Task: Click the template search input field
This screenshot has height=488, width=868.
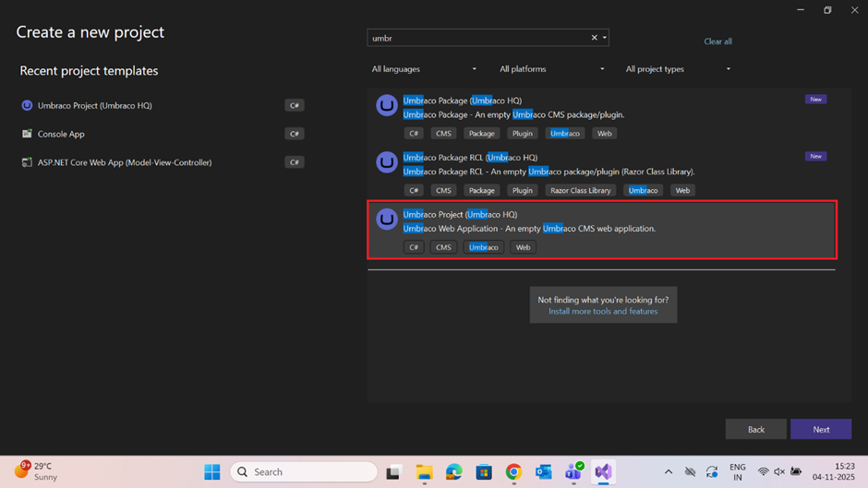Action: click(477, 38)
